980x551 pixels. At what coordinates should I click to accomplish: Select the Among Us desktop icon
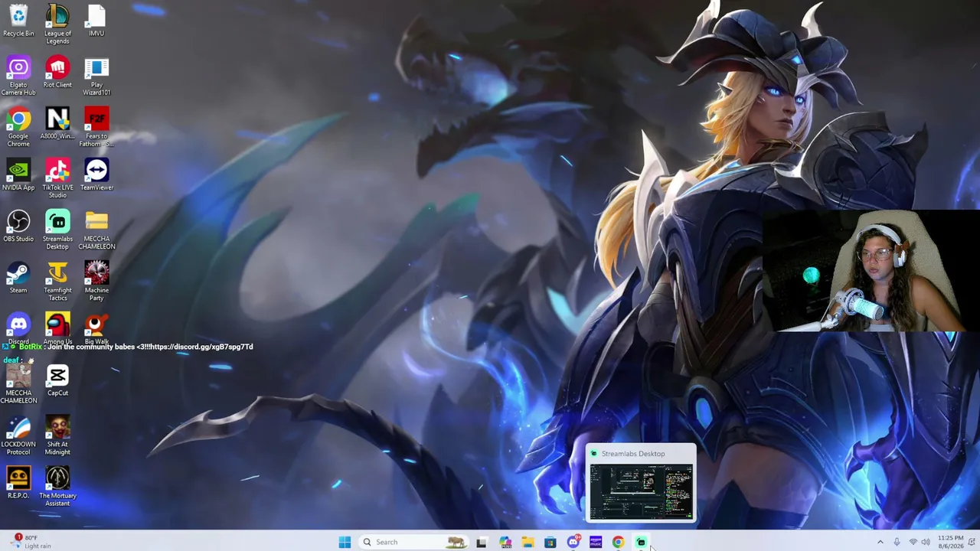point(57,328)
